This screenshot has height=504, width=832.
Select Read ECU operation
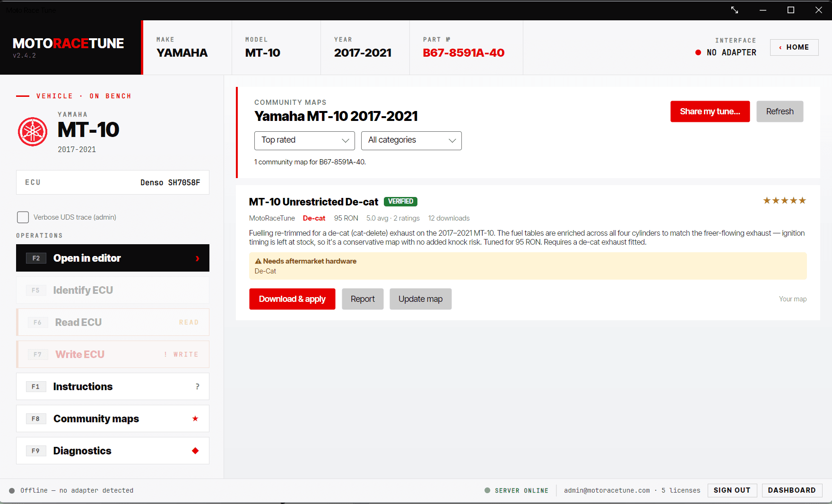pyautogui.click(x=113, y=322)
